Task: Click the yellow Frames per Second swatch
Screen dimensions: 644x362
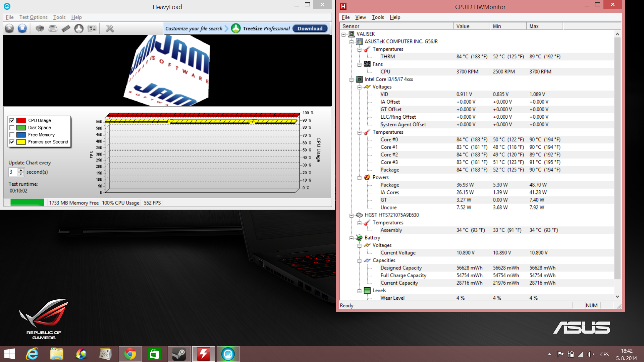Action: tap(21, 142)
